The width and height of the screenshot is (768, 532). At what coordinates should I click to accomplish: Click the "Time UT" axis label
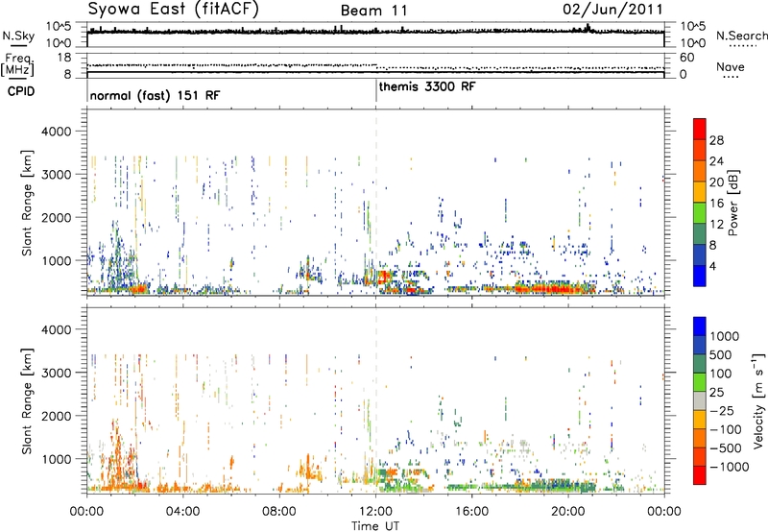(375, 526)
